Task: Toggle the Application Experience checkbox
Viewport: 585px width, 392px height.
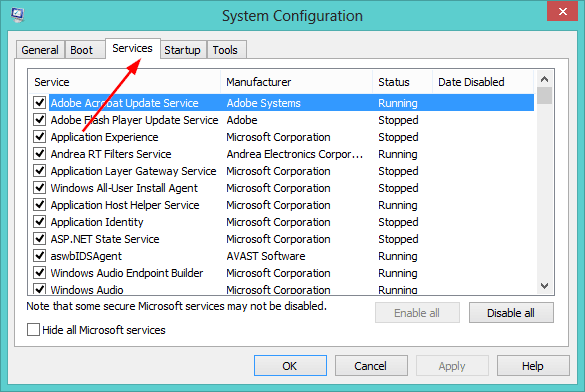Action: tap(40, 137)
